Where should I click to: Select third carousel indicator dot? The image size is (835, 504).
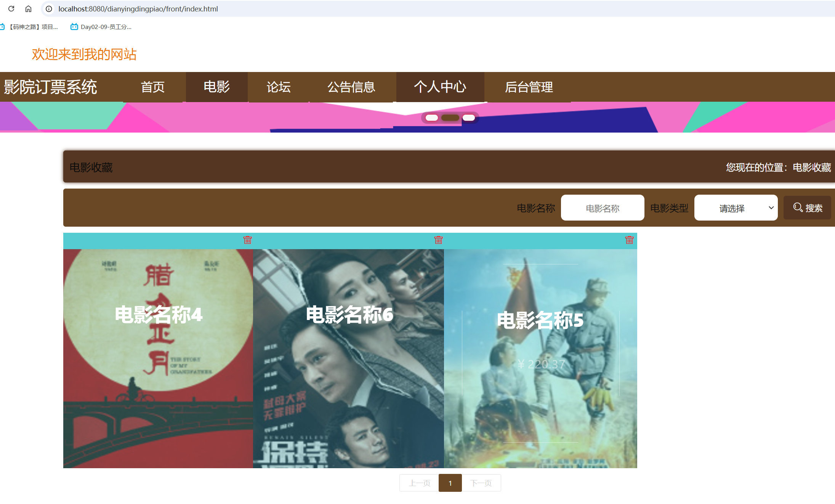[x=469, y=118]
